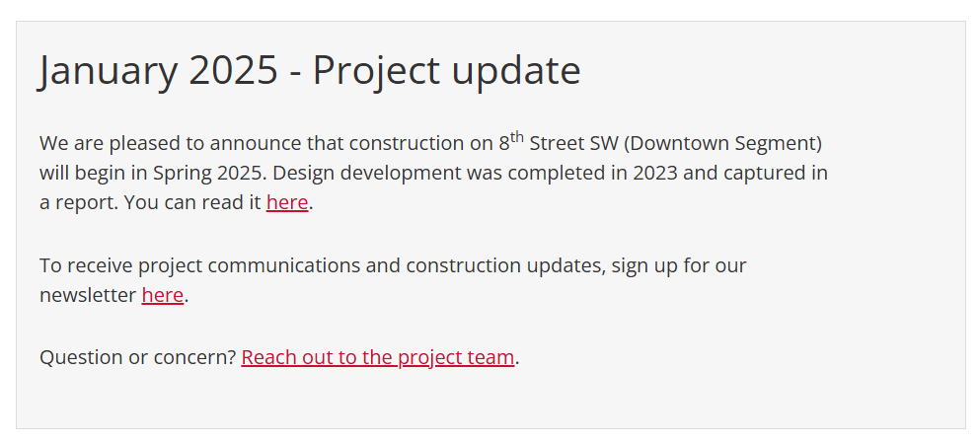Click 'Street SW' in the first paragraph

click(x=573, y=143)
